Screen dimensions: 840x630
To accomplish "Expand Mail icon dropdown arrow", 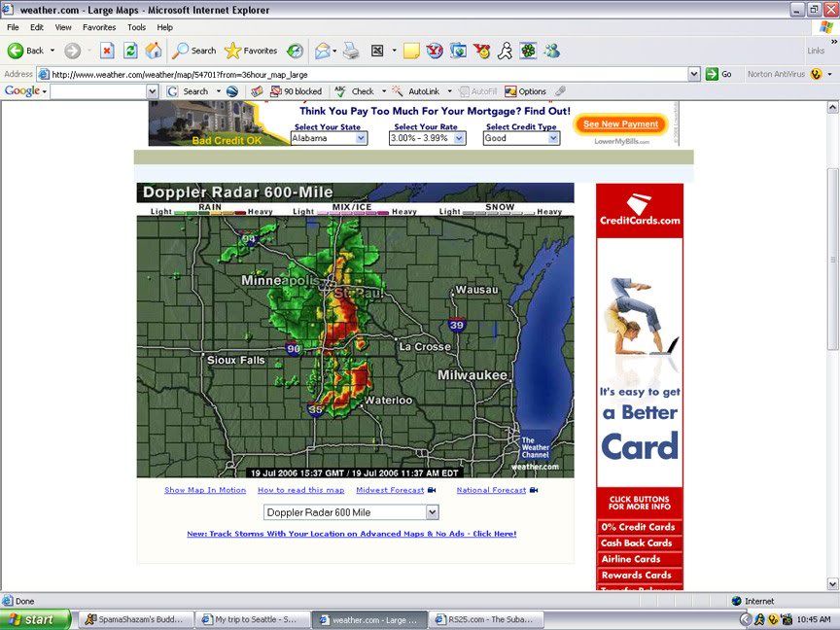I will (334, 51).
